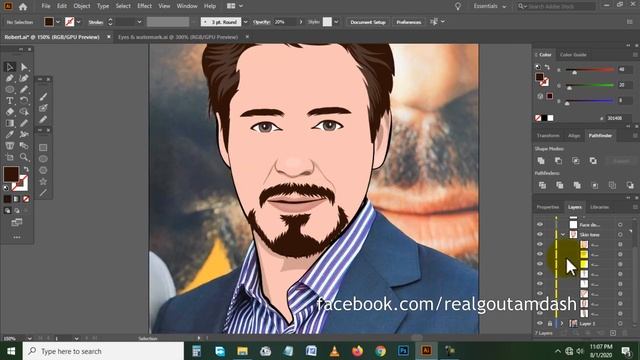The image size is (640, 360).
Task: Target Layer 1 circle
Action: click(620, 323)
